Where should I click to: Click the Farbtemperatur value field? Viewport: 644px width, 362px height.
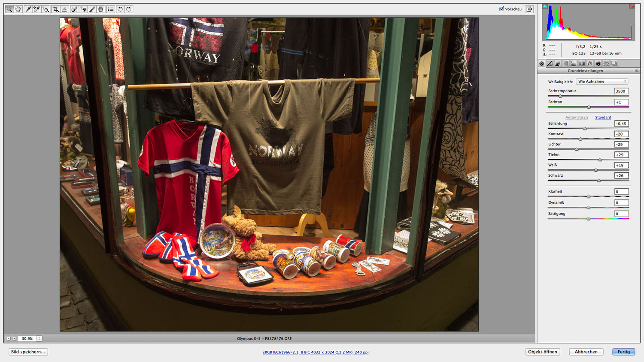coord(621,91)
